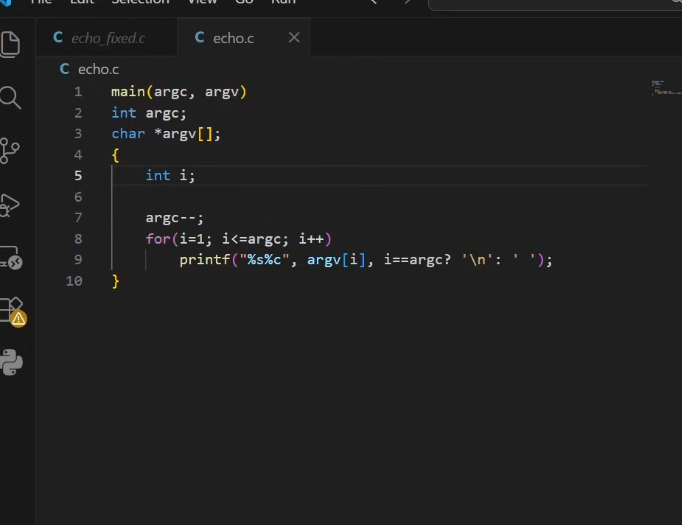Open the Python sidebar icon
Screen dimensions: 682x525
click(x=11, y=362)
